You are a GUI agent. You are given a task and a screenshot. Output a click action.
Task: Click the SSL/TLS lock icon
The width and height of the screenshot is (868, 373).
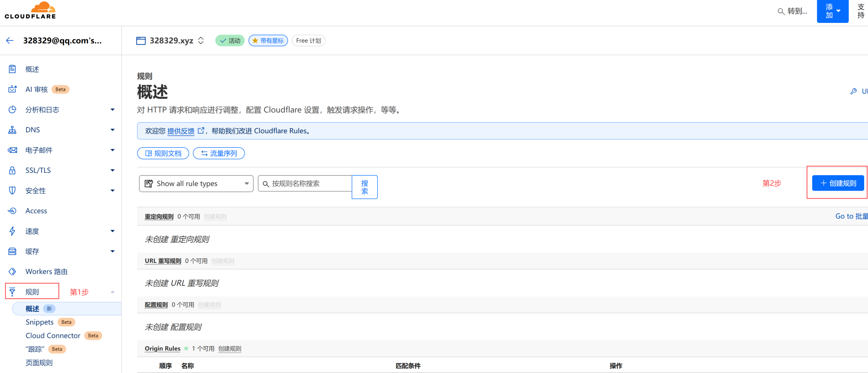coord(12,170)
